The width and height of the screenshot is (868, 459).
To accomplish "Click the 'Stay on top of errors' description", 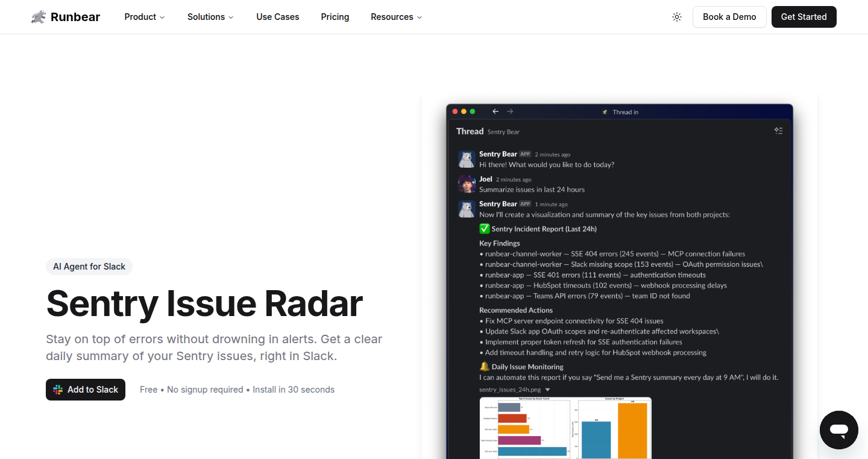I will (214, 347).
